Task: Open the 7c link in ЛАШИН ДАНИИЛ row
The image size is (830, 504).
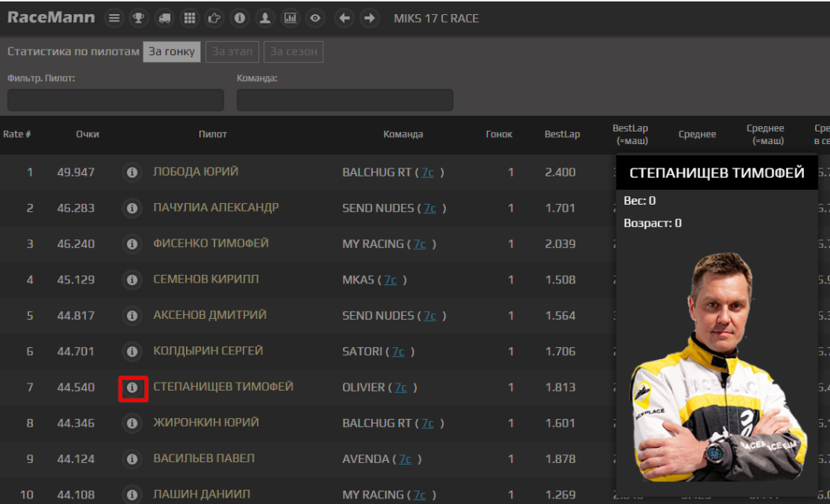Action: point(420,495)
